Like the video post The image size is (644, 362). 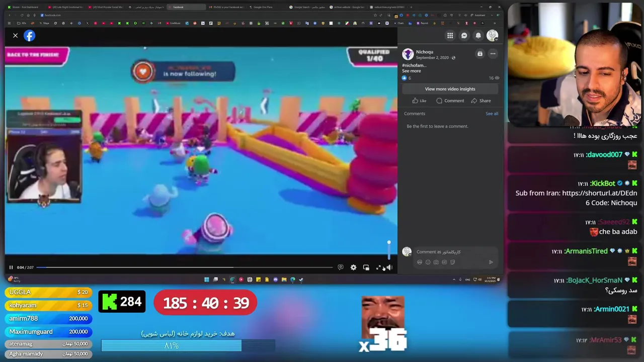click(x=419, y=101)
